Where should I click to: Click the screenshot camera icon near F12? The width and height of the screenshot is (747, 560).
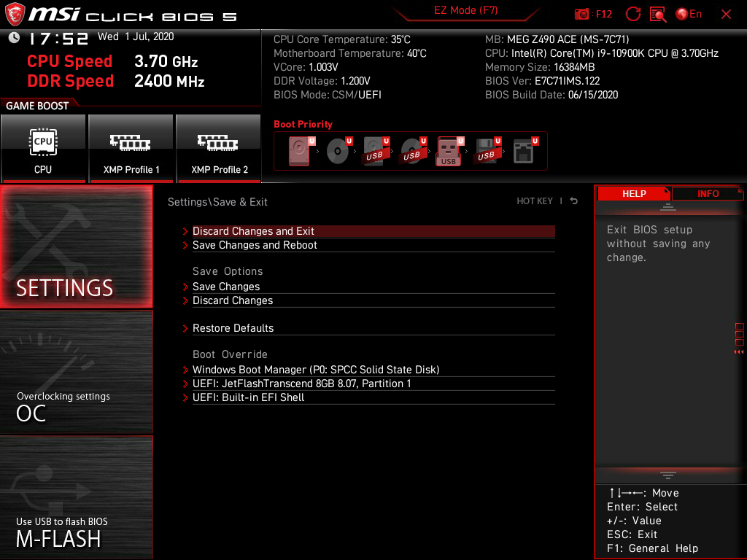coord(581,14)
